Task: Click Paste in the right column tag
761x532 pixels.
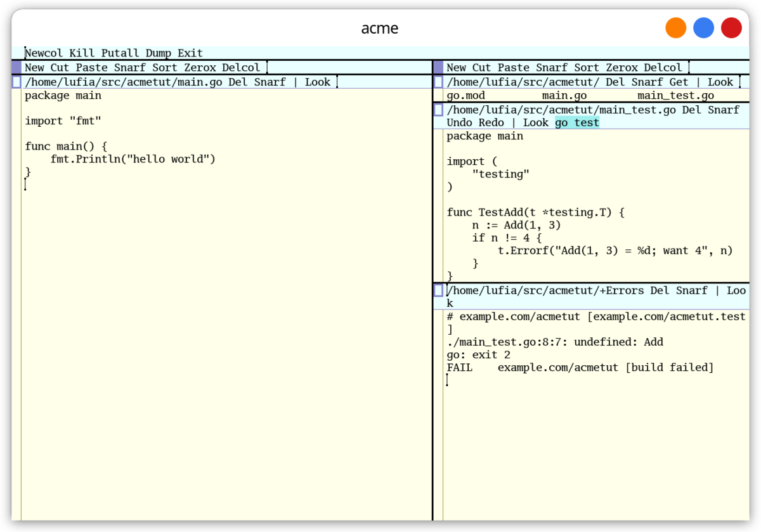Action: [x=514, y=67]
